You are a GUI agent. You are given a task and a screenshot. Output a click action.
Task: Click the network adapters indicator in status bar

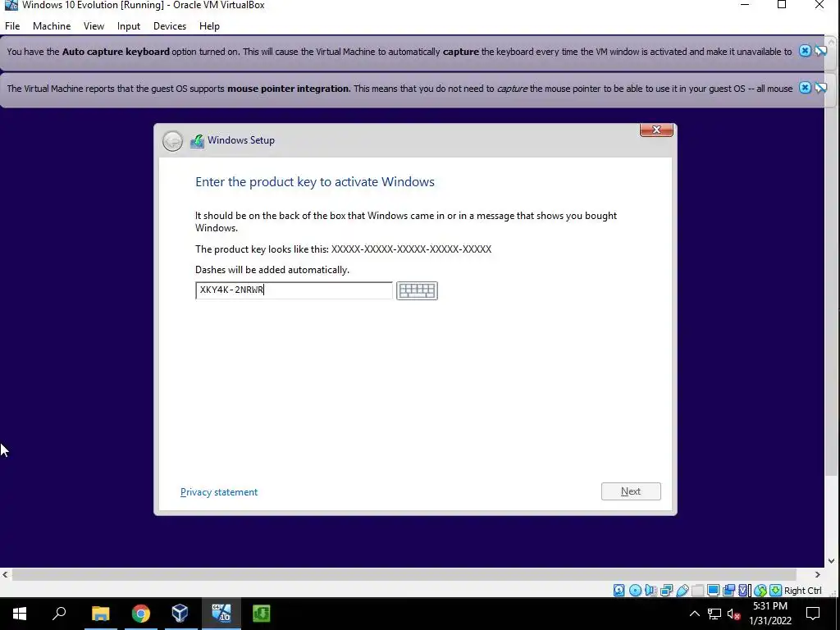tap(666, 591)
